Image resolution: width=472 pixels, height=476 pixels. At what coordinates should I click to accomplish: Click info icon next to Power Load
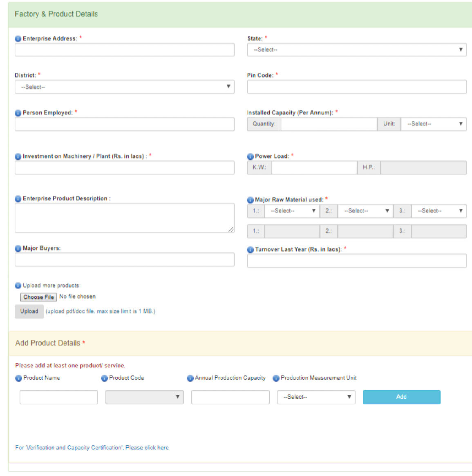click(x=250, y=156)
